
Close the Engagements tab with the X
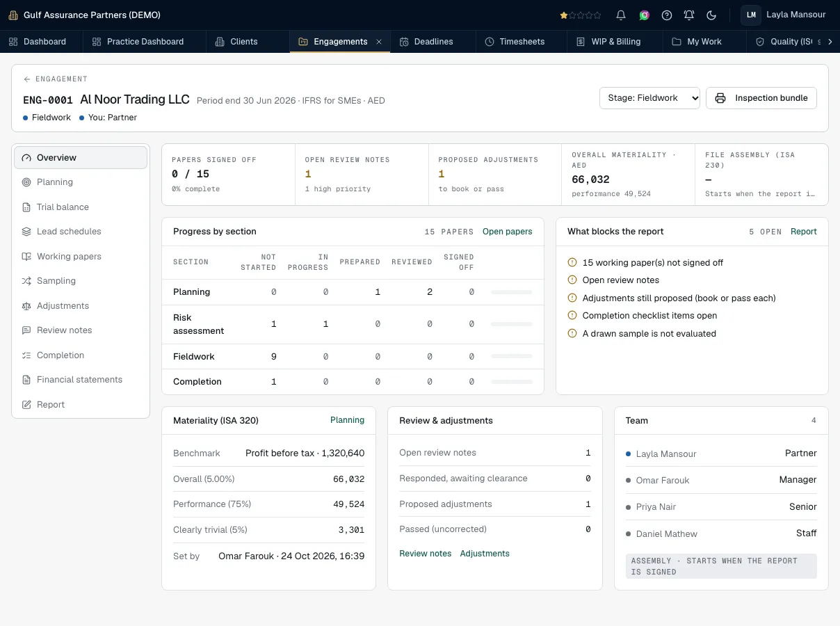point(379,42)
